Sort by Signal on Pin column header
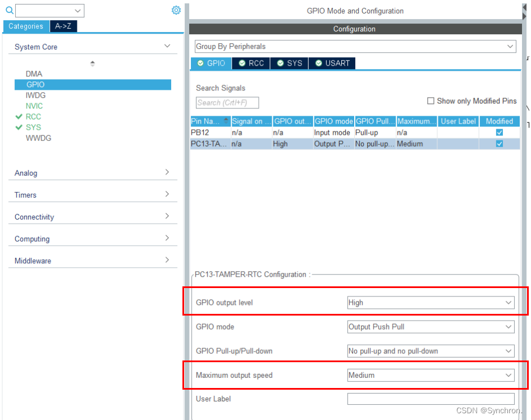Image resolution: width=531 pixels, height=420 pixels. click(251, 121)
